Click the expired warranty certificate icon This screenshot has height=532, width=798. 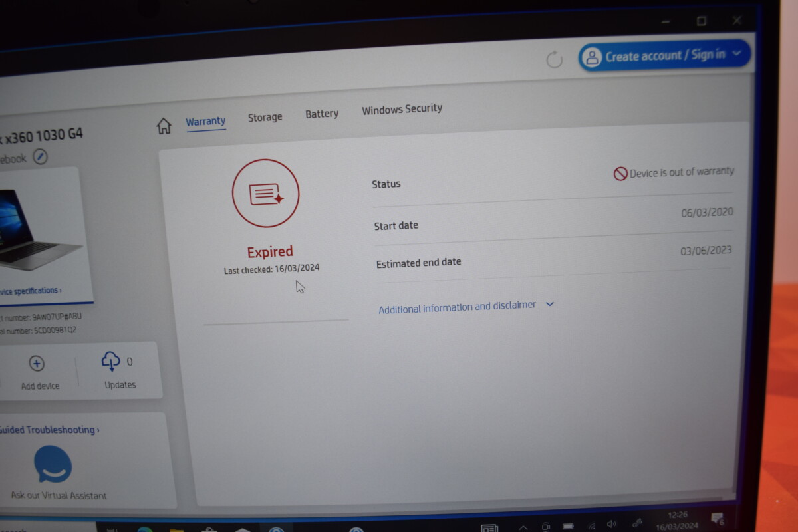click(x=265, y=194)
